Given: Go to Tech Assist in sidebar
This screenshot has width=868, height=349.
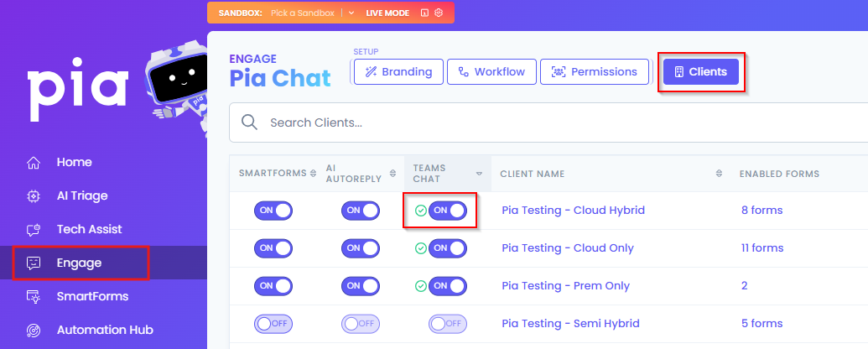Looking at the screenshot, I should click(x=89, y=229).
